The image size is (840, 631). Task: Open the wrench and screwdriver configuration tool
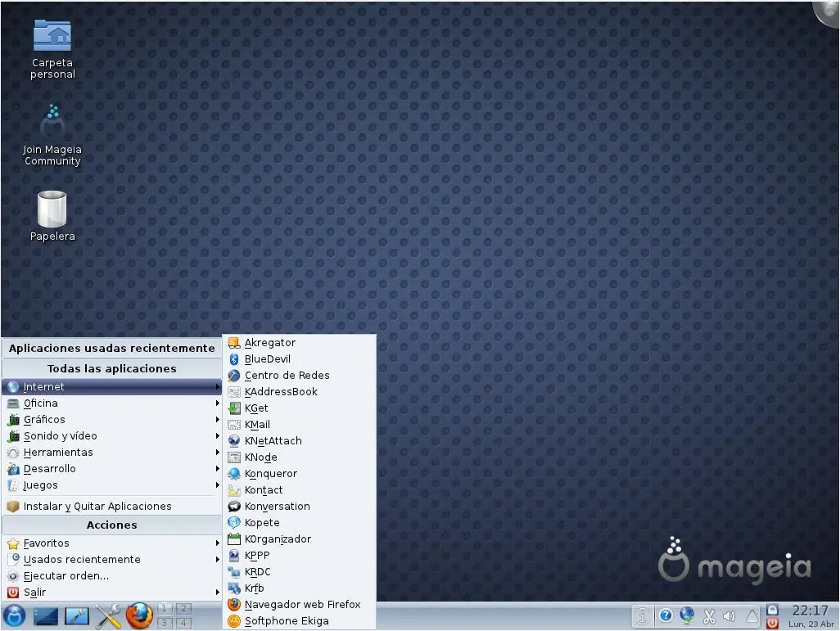click(108, 615)
